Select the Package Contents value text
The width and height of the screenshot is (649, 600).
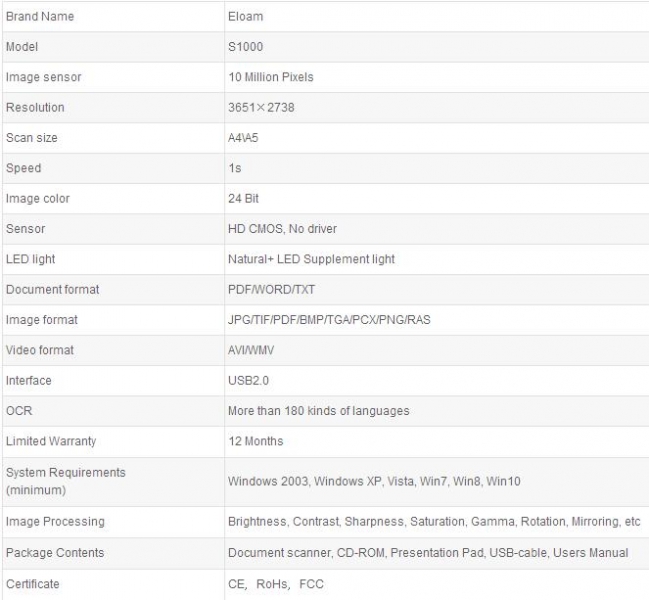click(428, 553)
